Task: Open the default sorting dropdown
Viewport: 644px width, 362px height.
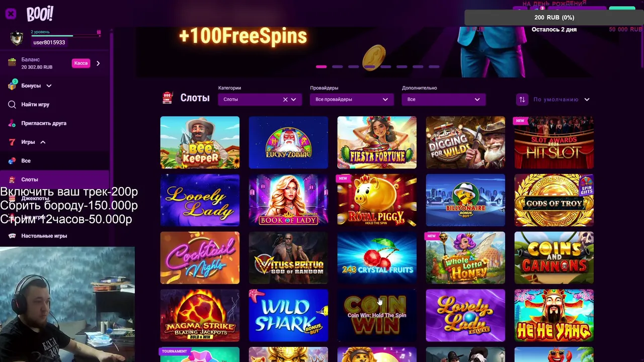Action: pyautogui.click(x=561, y=100)
